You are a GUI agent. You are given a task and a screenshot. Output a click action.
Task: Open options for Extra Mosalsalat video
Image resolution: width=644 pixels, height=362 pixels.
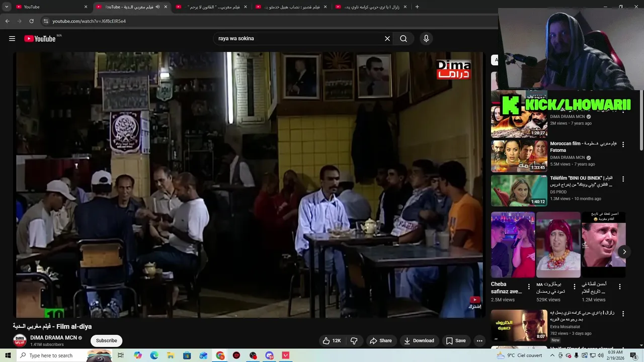pyautogui.click(x=623, y=314)
